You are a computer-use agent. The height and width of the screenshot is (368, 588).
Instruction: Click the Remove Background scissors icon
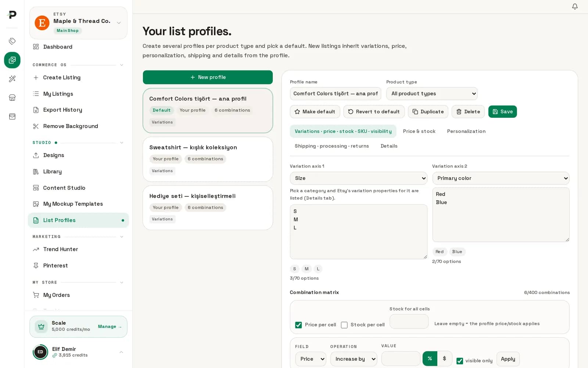pyautogui.click(x=36, y=126)
